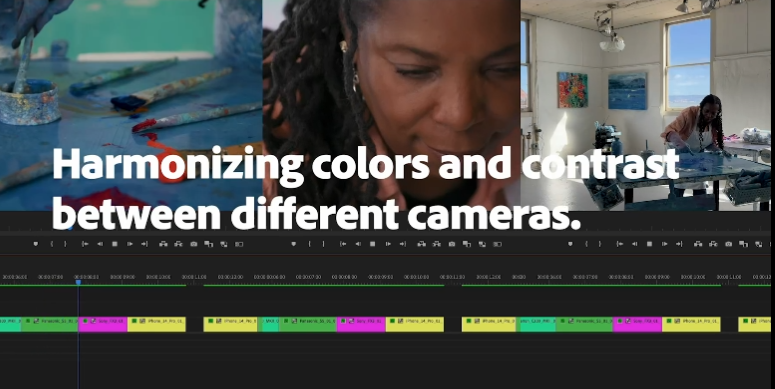Open Comparison View icon on the middle control bar

[467, 244]
